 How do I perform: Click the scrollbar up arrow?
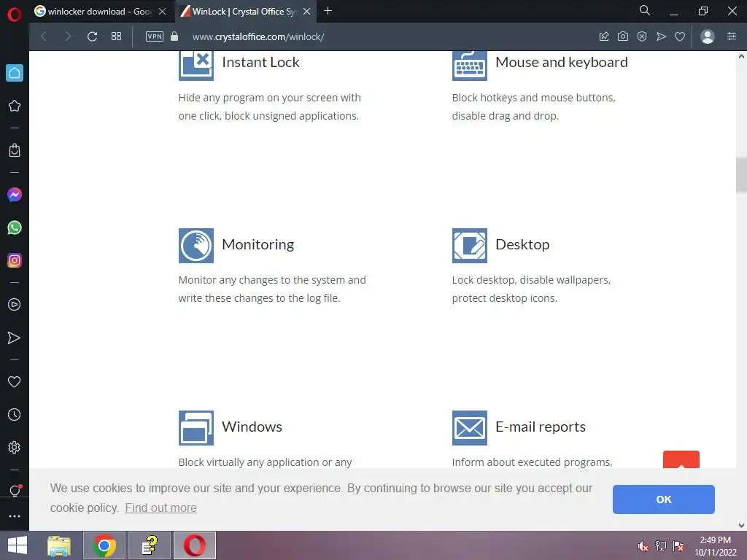[x=741, y=56]
